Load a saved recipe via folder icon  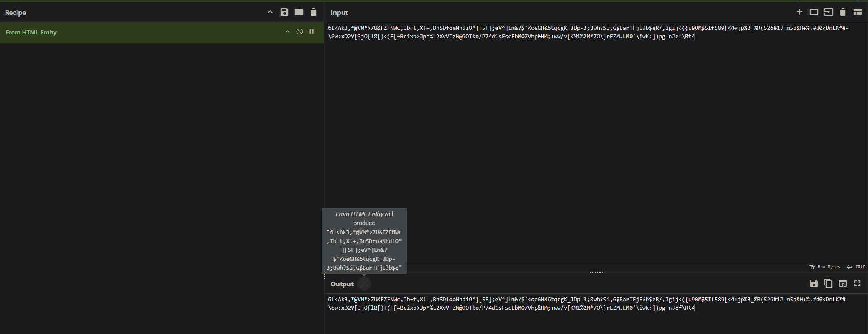[x=299, y=12]
